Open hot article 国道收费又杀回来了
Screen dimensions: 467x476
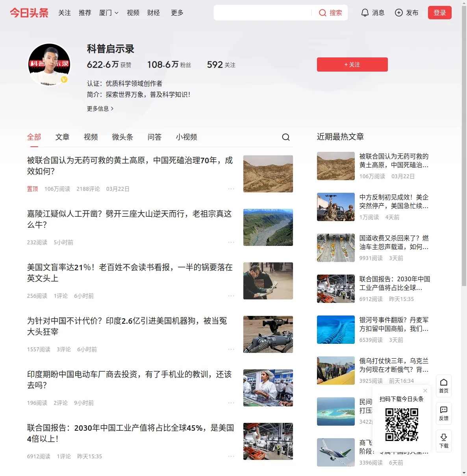(x=394, y=242)
